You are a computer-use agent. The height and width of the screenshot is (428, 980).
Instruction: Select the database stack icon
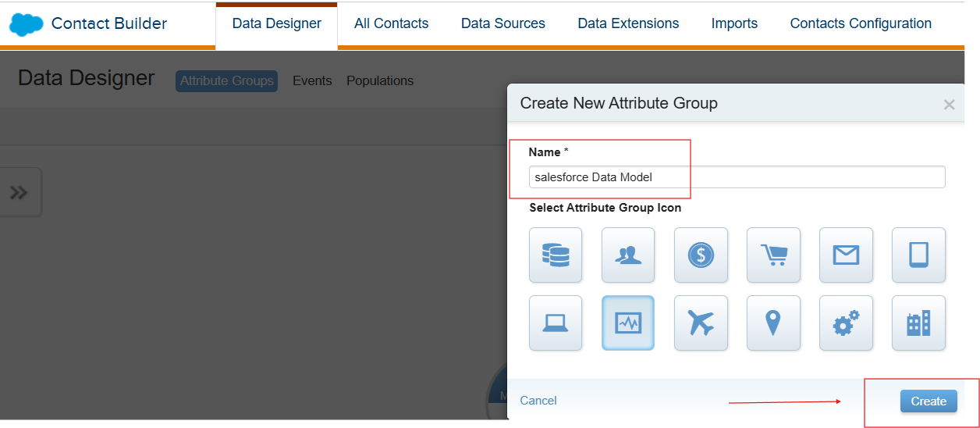[556, 255]
